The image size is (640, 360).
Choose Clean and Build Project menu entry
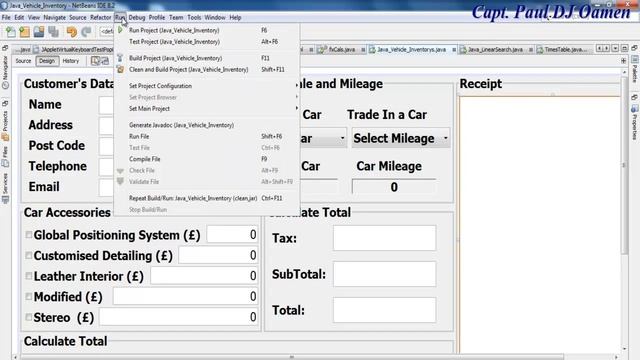point(207,69)
